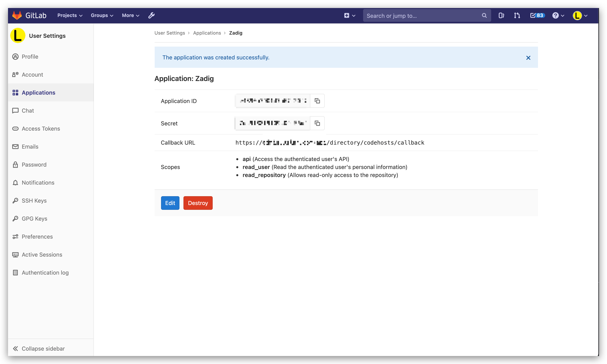This screenshot has width=607, height=364.
Task: Open your todos list showing 83 items
Action: tap(537, 15)
